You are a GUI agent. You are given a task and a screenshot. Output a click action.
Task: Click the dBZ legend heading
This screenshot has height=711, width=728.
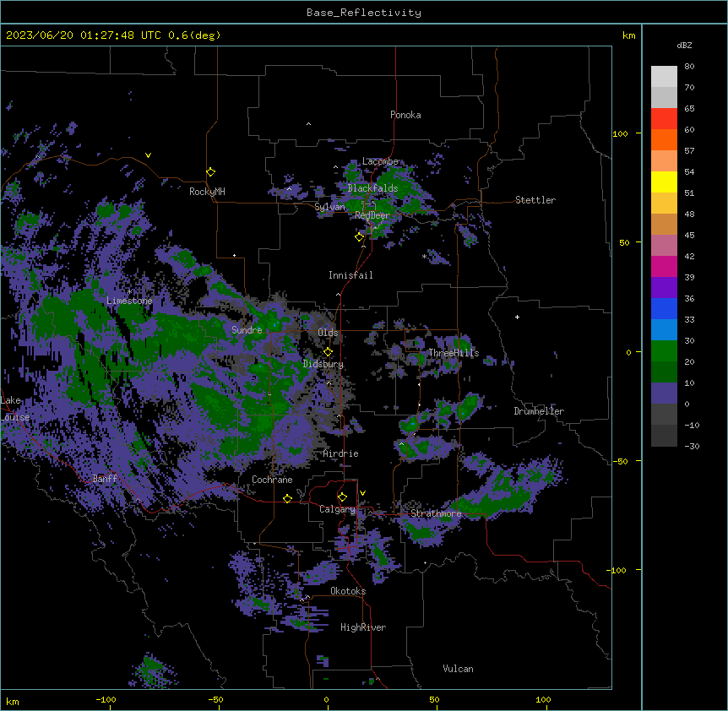tap(684, 46)
